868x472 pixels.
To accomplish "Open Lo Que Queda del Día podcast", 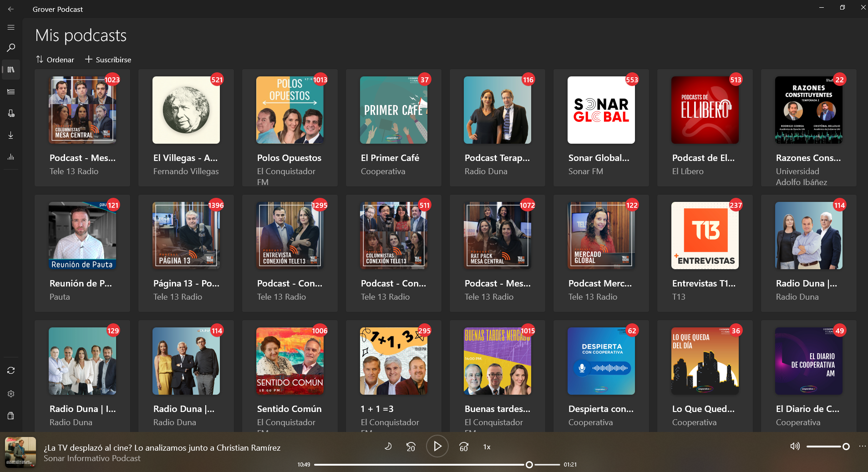I will [x=705, y=376].
